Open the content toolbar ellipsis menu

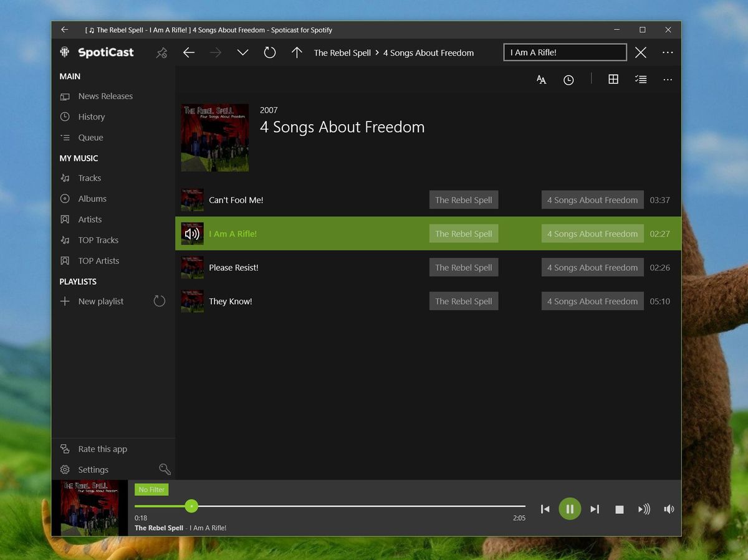click(668, 80)
